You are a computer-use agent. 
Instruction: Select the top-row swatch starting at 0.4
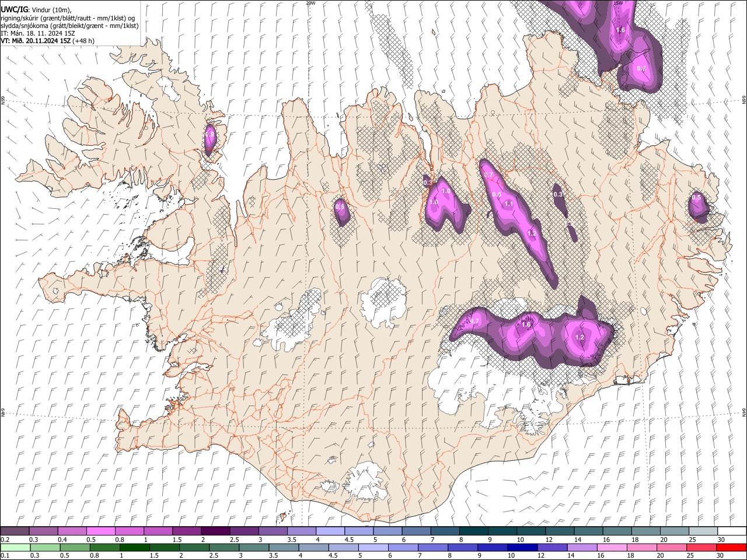click(72, 531)
